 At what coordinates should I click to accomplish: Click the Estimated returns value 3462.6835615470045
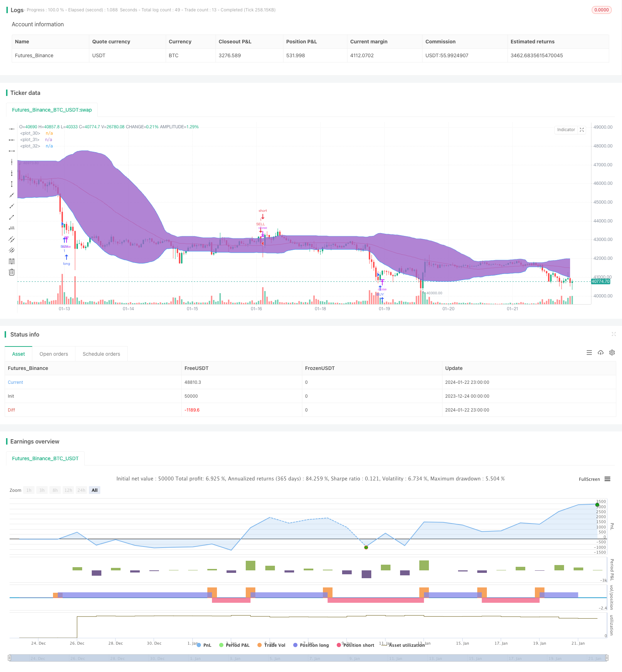pyautogui.click(x=537, y=55)
